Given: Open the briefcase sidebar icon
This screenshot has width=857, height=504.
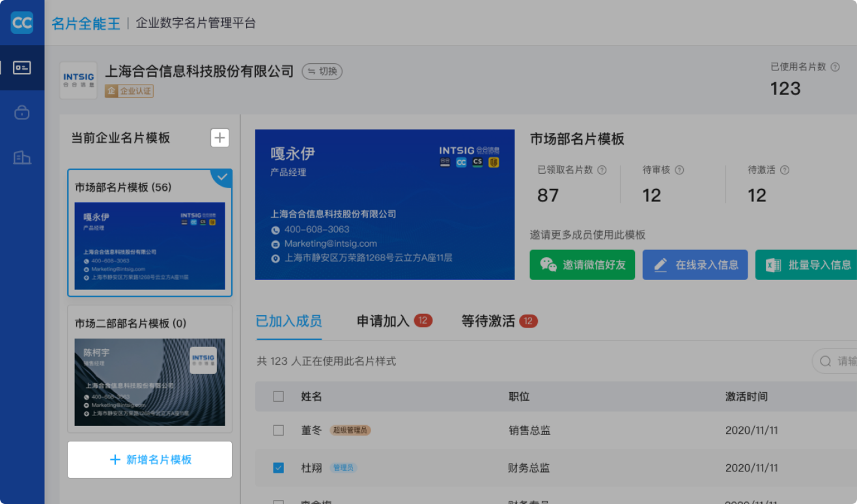Looking at the screenshot, I should (22, 113).
